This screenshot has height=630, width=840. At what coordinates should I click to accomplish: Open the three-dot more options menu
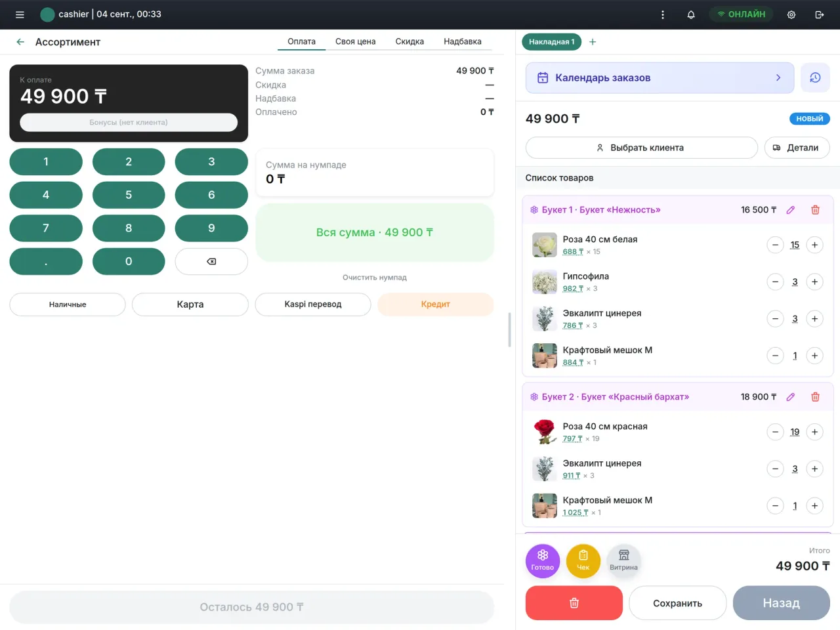point(663,14)
